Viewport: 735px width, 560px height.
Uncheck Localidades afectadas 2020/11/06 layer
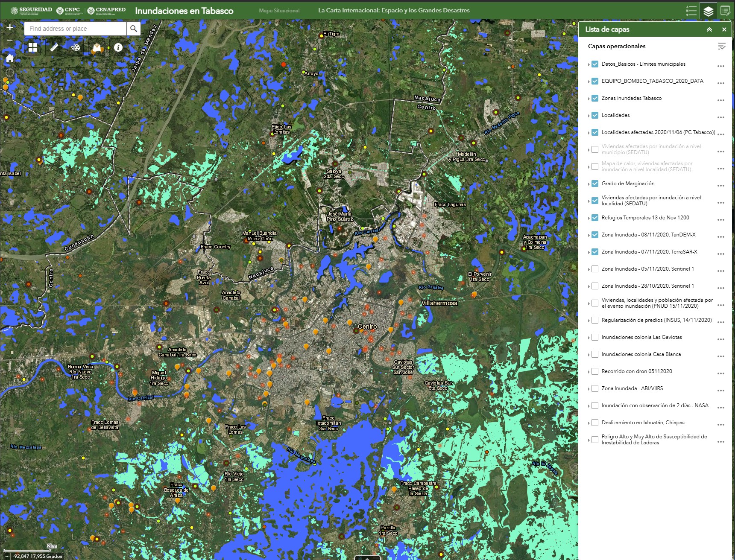tap(595, 132)
